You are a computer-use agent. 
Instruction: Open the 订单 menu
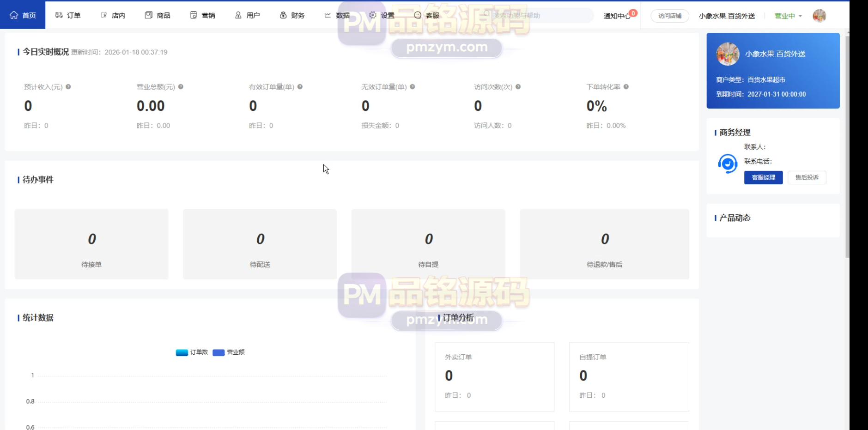68,15
